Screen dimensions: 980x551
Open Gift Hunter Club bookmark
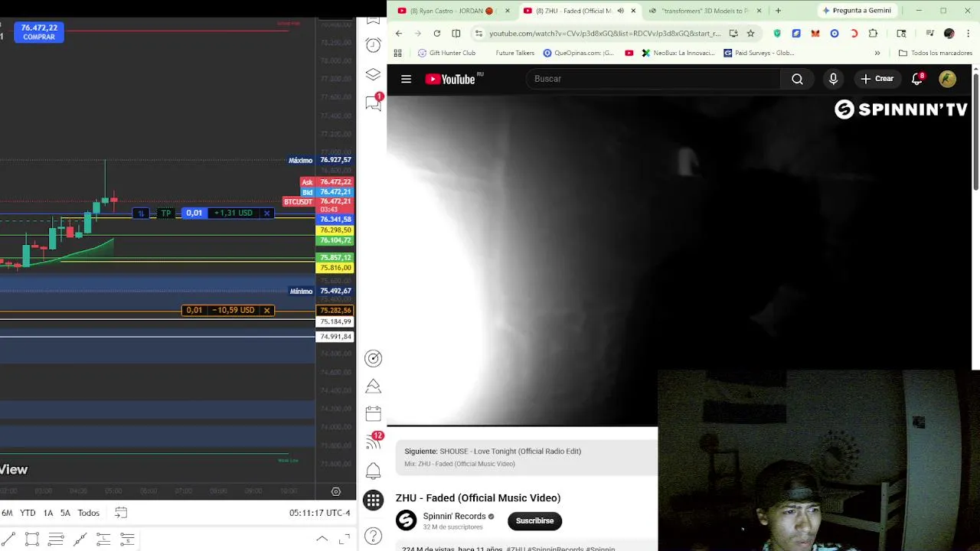tap(446, 53)
